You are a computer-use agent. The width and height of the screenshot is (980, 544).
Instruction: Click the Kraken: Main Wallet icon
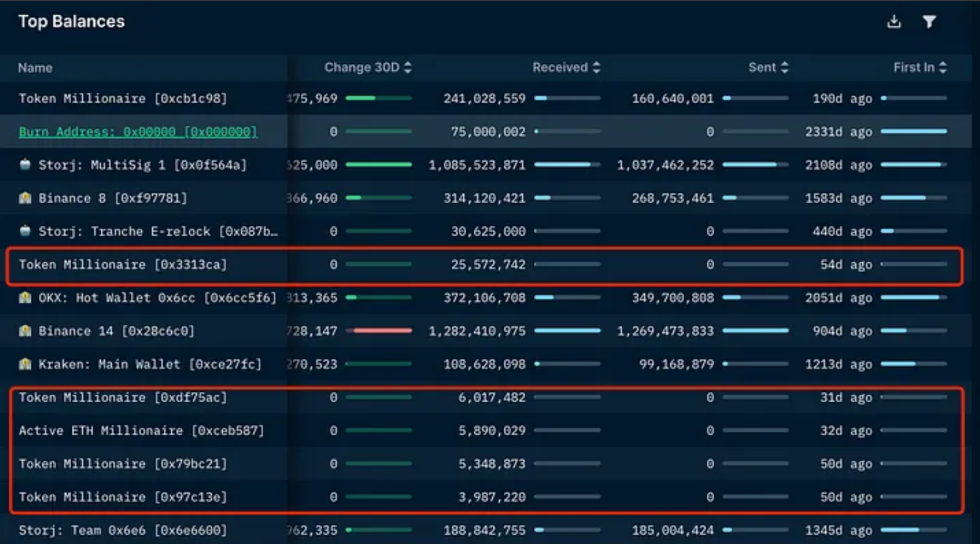[x=25, y=364]
